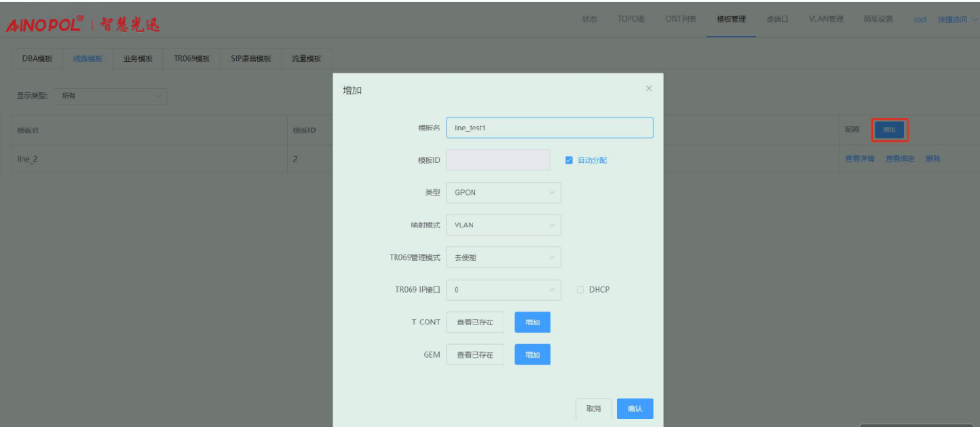This screenshot has height=427, width=980.
Task: Close the 增加 dialog with the X icon
Action: pos(649,89)
